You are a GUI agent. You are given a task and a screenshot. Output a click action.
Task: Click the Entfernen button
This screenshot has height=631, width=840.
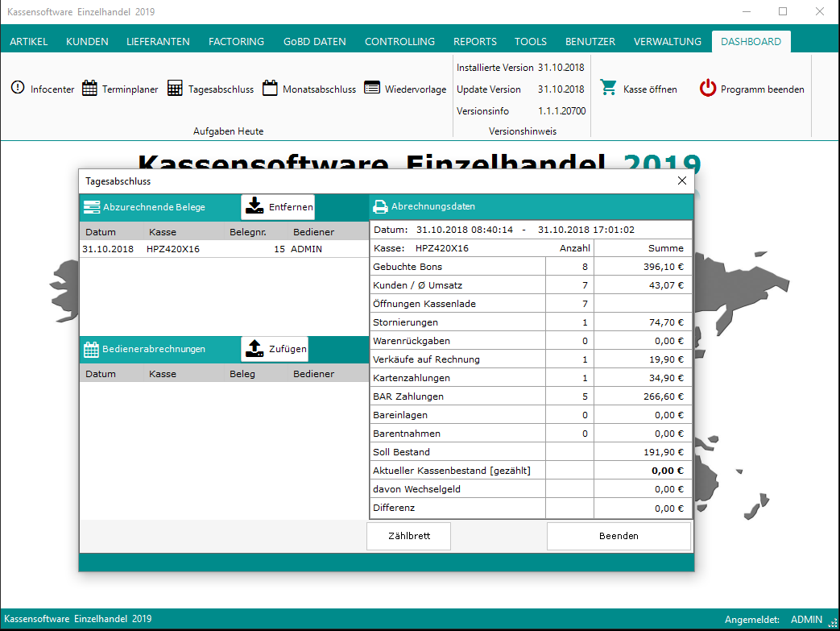[x=278, y=207]
